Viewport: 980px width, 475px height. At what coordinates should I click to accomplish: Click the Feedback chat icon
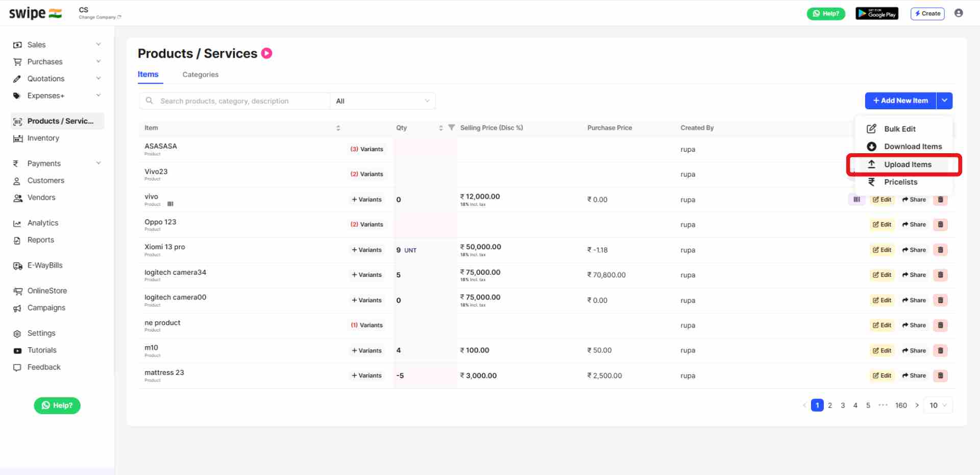click(17, 367)
